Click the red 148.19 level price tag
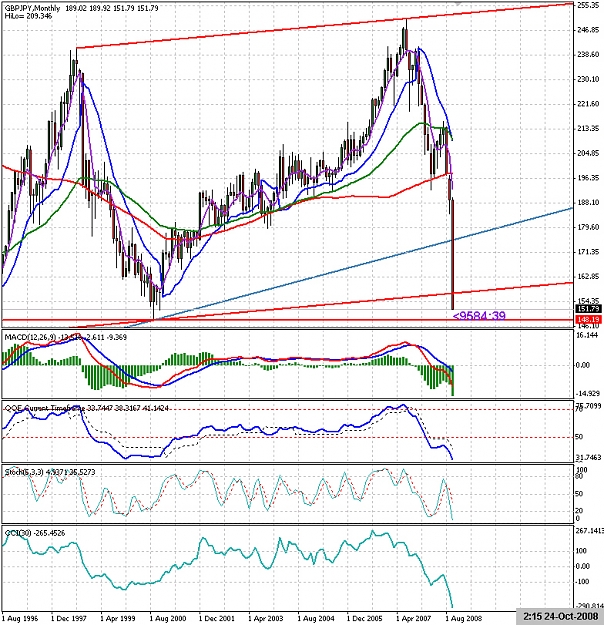The image size is (604, 625). [x=589, y=320]
